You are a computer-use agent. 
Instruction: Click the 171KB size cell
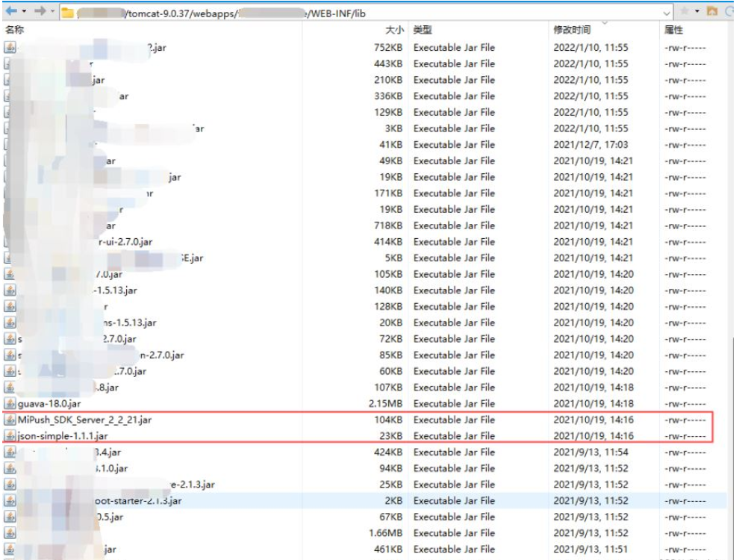point(388,193)
